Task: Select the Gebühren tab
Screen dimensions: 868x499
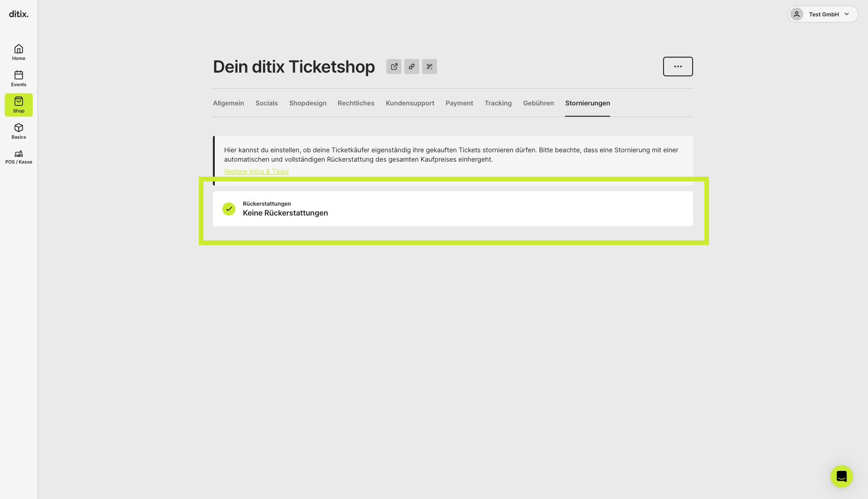Action: click(538, 103)
